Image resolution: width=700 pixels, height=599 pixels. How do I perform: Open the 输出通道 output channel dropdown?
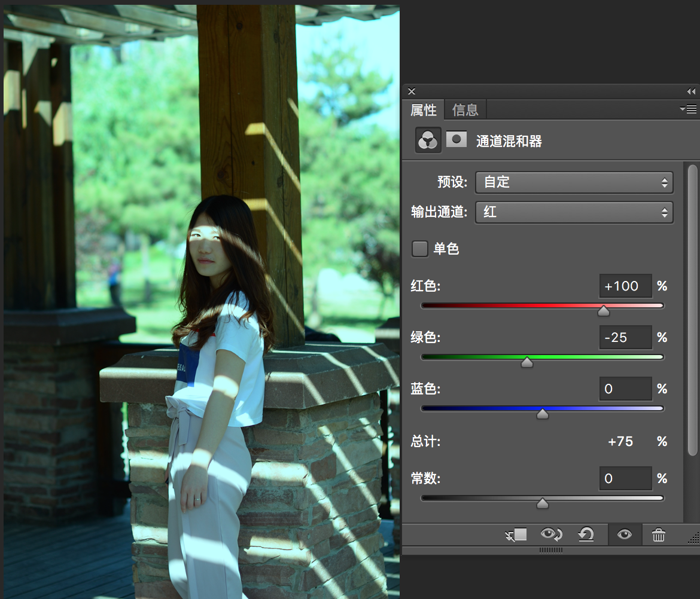coord(574,212)
